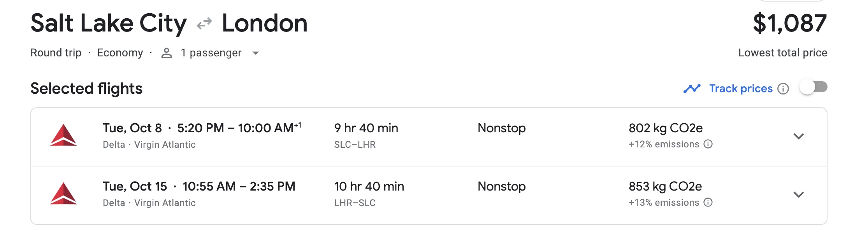This screenshot has width=868, height=245.
Task: Click the Salt Lake City heading
Action: click(x=109, y=23)
